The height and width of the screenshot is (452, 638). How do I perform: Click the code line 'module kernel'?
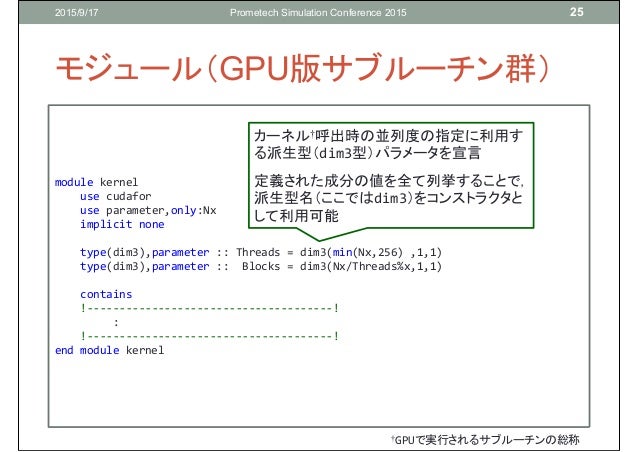coord(96,182)
